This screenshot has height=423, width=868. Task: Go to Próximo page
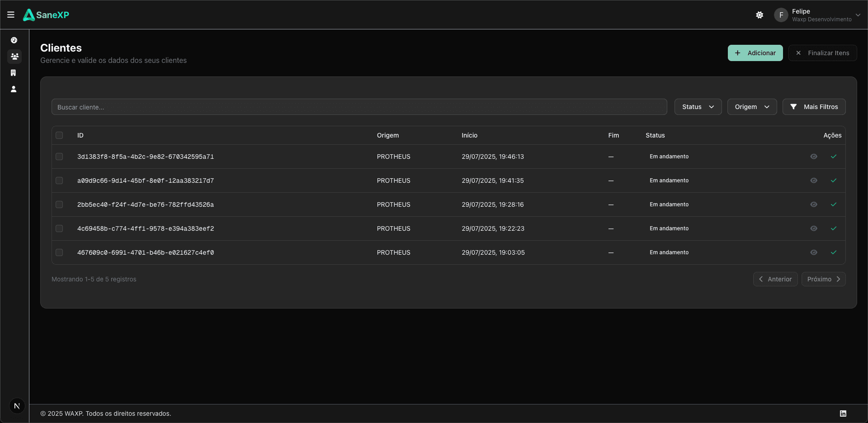[823, 279]
